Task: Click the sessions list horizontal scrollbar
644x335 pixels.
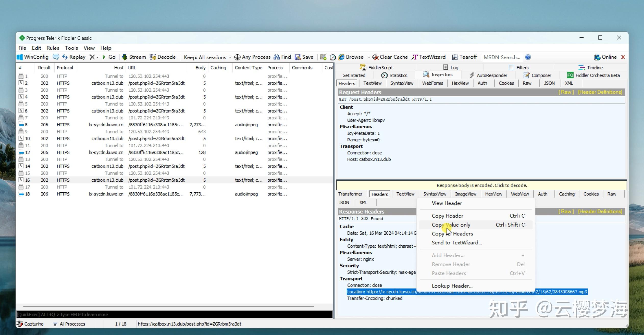Action: (168, 306)
